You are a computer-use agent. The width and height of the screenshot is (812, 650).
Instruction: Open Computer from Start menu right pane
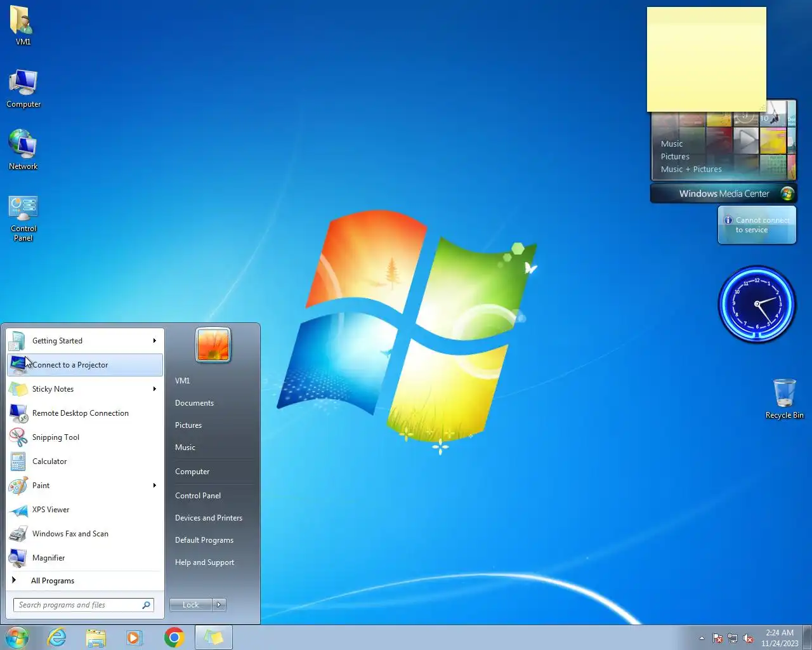coord(192,472)
